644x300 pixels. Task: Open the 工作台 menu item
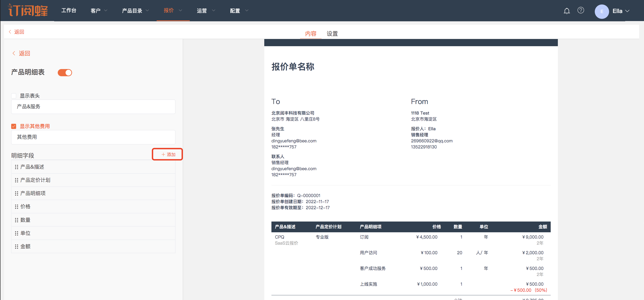[x=69, y=11]
